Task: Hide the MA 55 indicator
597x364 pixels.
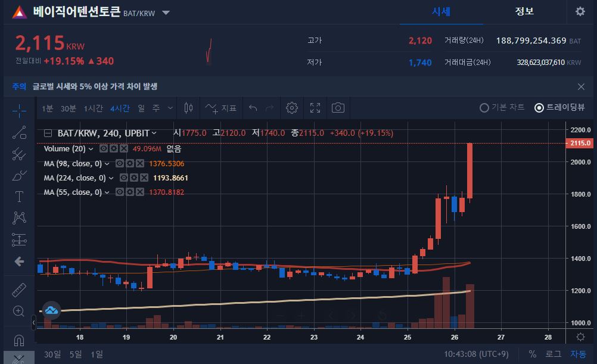Action: click(120, 192)
